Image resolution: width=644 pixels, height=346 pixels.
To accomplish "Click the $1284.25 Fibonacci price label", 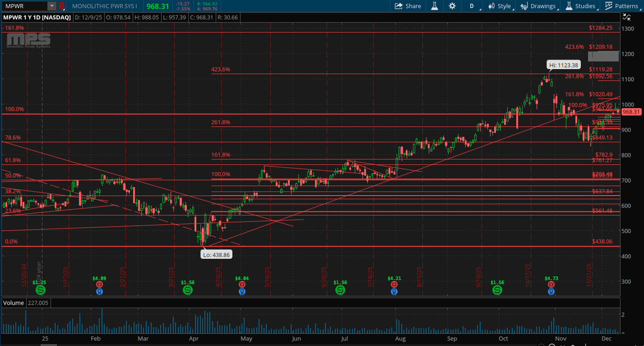I will point(601,27).
